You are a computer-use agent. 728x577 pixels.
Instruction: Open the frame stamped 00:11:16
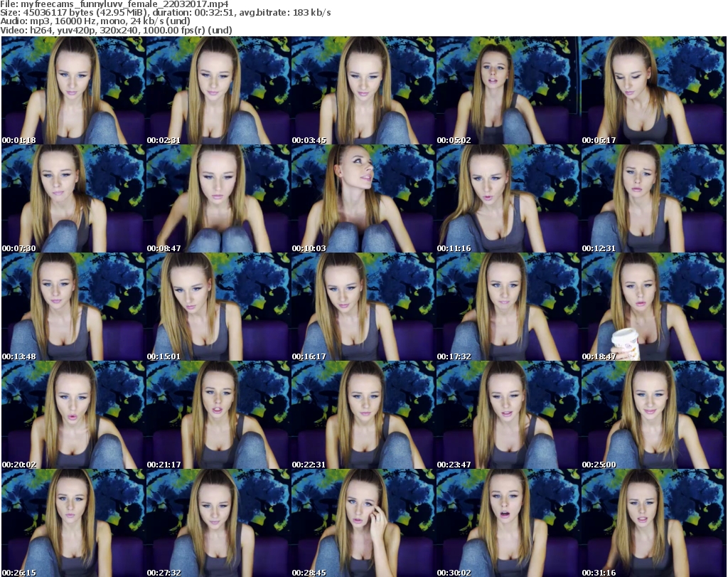pos(508,198)
